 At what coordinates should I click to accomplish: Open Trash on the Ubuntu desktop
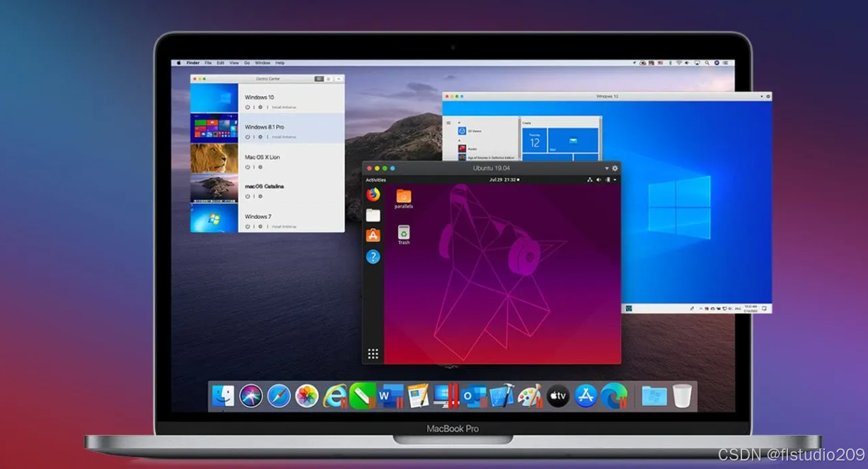[403, 235]
